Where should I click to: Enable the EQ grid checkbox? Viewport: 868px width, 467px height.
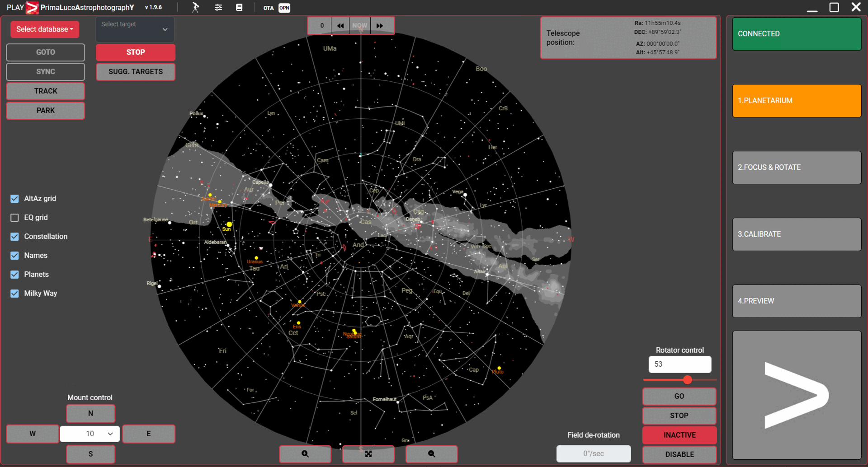14,218
